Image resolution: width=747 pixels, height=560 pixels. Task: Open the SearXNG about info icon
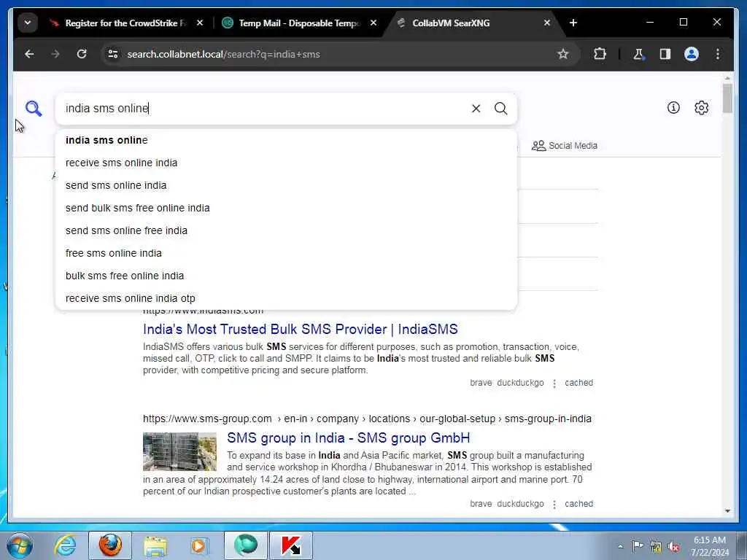[x=673, y=108]
